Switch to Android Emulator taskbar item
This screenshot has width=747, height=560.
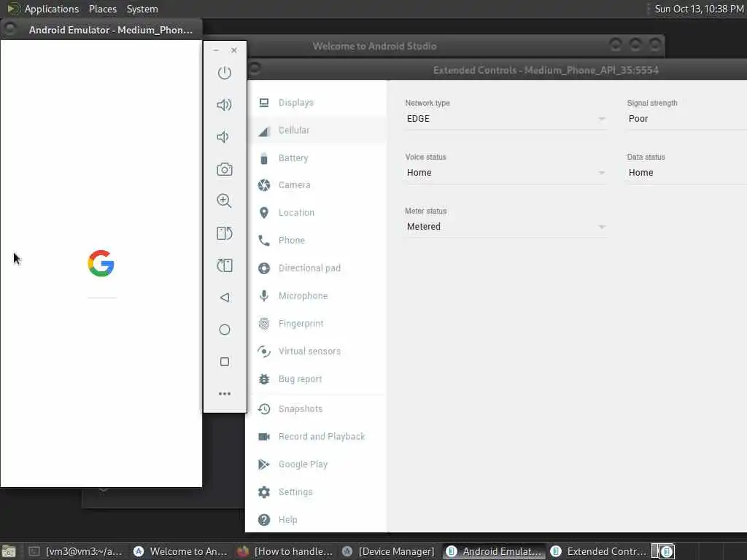click(494, 551)
